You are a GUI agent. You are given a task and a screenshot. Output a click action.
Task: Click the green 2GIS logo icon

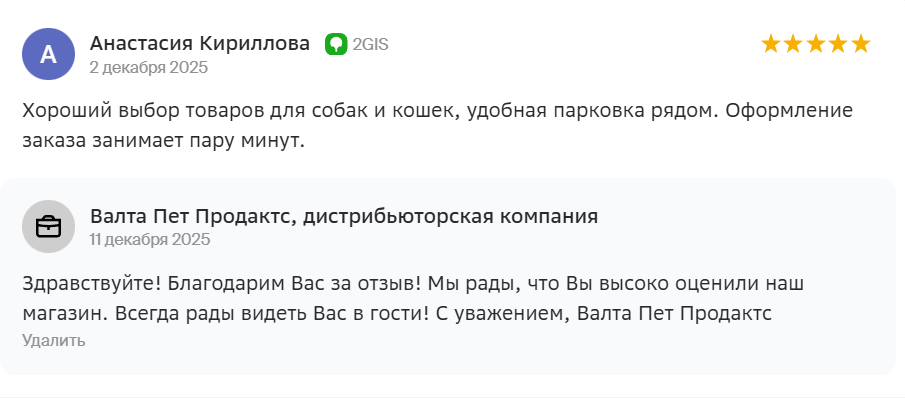[336, 44]
